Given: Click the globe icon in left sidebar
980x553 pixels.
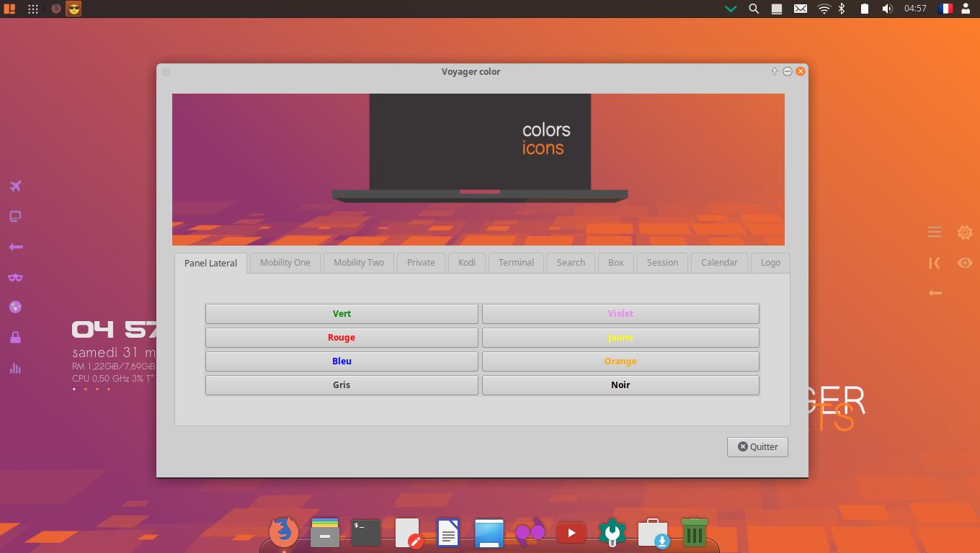Looking at the screenshot, I should [x=15, y=307].
